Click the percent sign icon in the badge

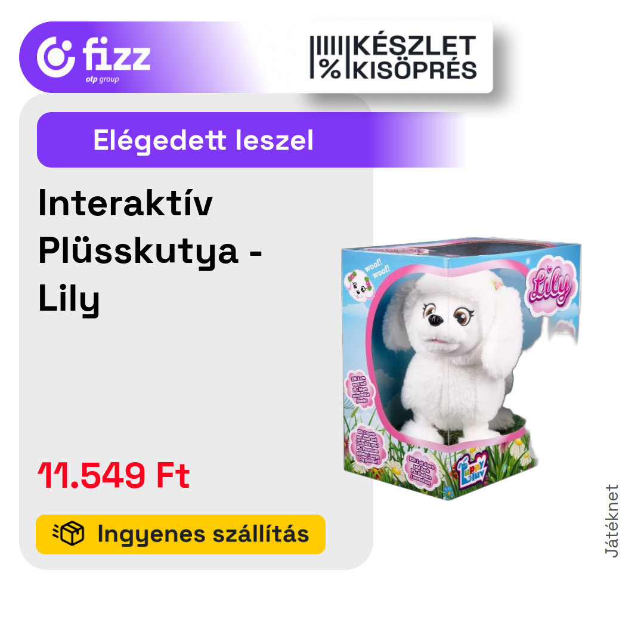[330, 69]
